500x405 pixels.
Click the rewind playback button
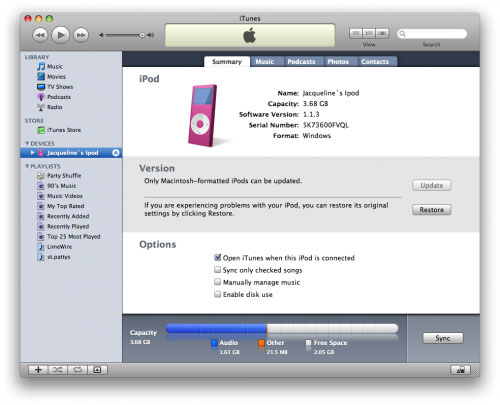(40, 35)
